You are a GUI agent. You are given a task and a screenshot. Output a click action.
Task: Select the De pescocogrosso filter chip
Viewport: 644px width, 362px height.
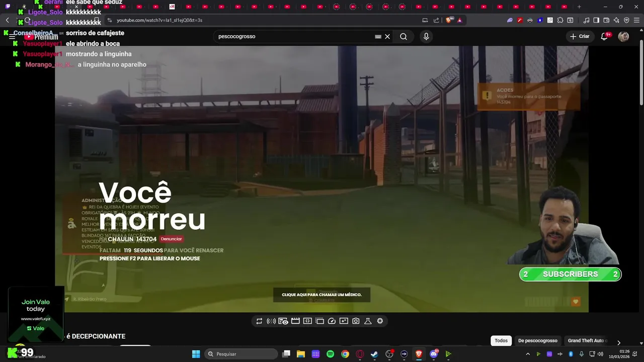click(538, 340)
